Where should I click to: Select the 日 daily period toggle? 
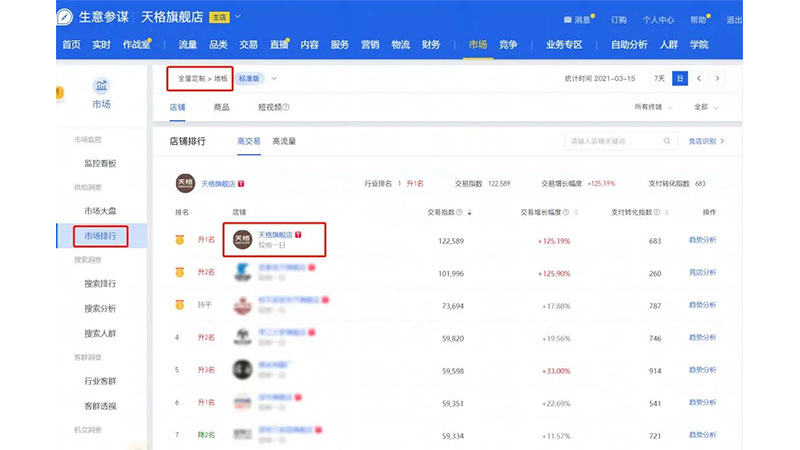coord(680,78)
